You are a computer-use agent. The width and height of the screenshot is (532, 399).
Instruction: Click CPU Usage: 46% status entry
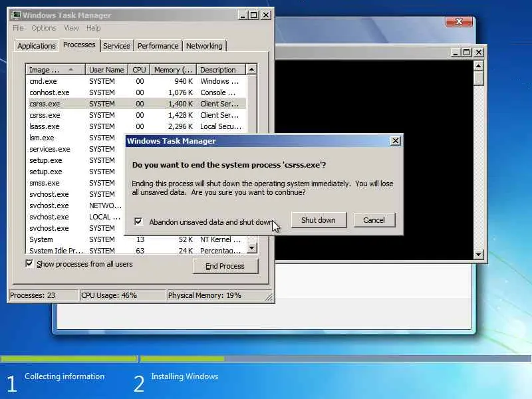(122, 295)
